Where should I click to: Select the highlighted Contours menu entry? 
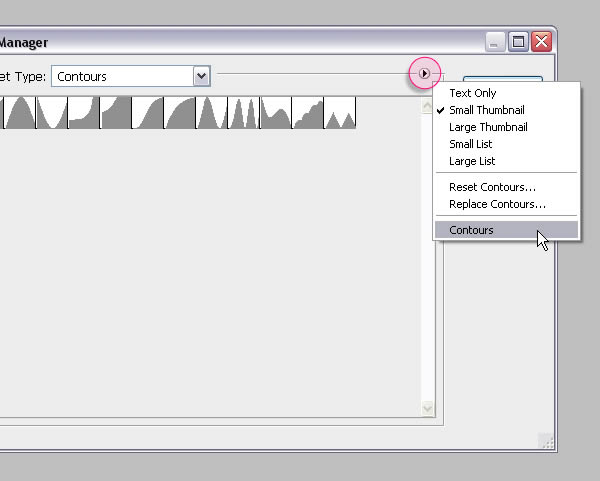click(506, 230)
